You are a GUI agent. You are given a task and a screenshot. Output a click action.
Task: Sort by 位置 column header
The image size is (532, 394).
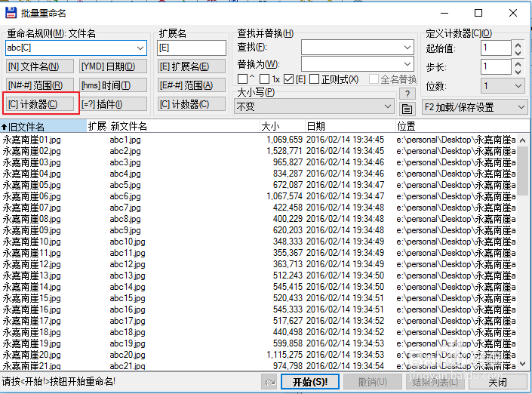point(463,127)
